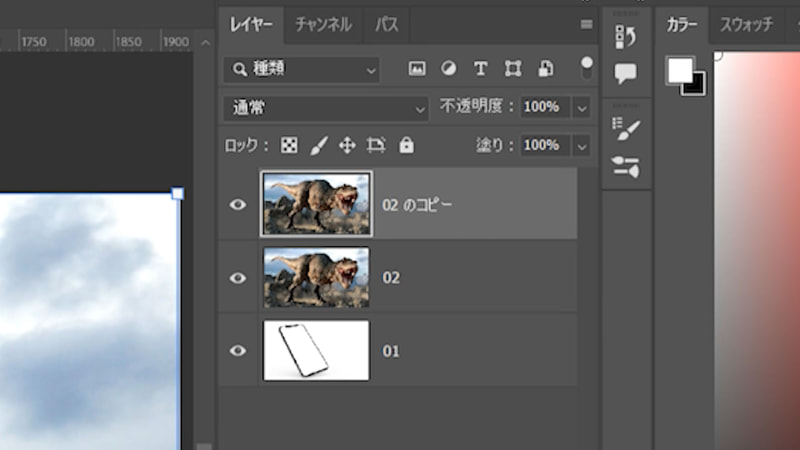800x450 pixels.
Task: Open the Comments panel icon
Action: [626, 73]
